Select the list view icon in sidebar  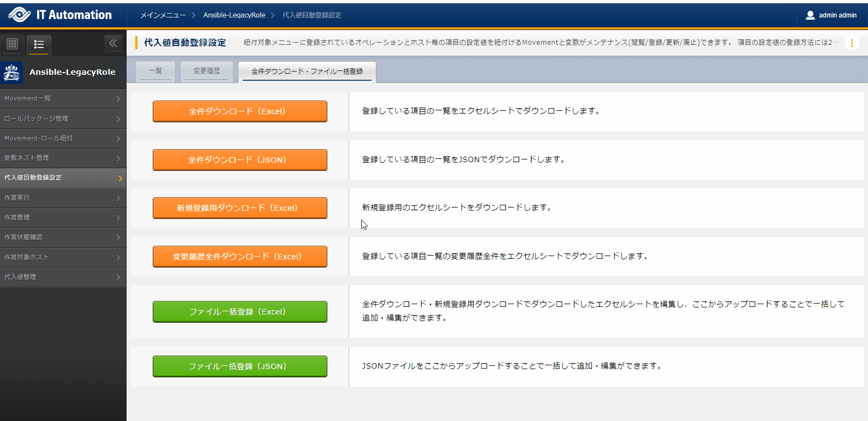coord(39,44)
